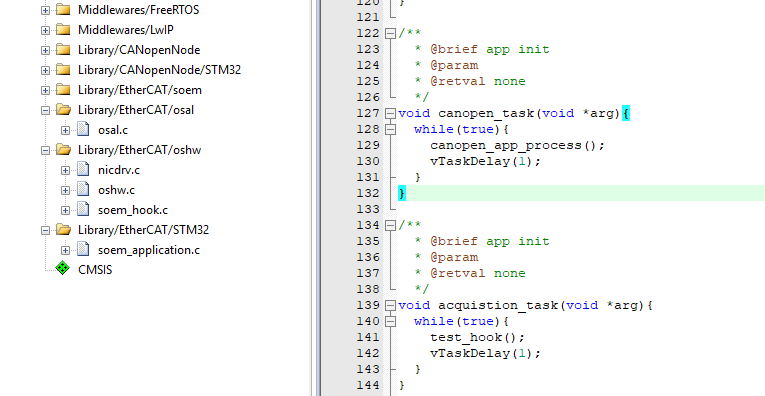Select soem_application.c in the project tree

point(149,250)
